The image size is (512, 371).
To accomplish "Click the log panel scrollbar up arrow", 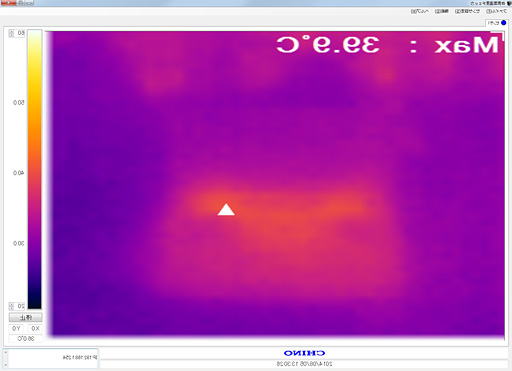I will coord(6,352).
